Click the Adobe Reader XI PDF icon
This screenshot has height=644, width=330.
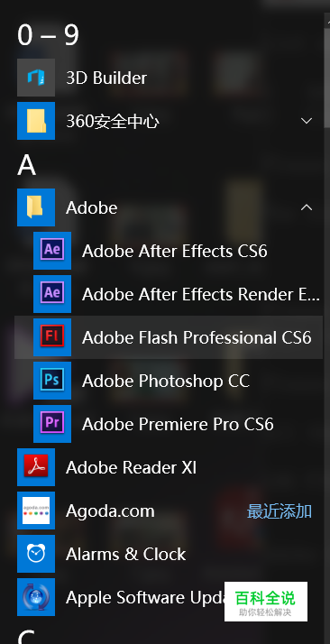pos(36,467)
